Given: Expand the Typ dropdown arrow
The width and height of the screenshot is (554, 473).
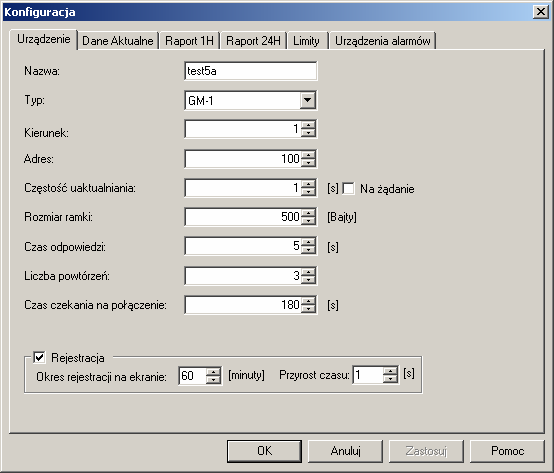Looking at the screenshot, I should coord(308,100).
